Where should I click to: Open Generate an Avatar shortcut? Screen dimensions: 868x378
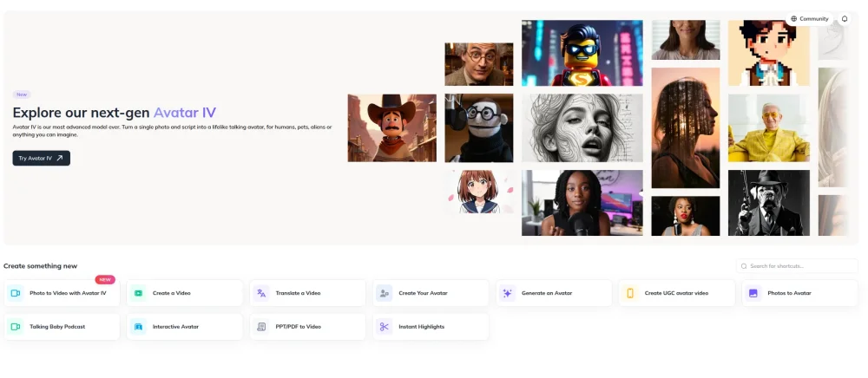[554, 293]
